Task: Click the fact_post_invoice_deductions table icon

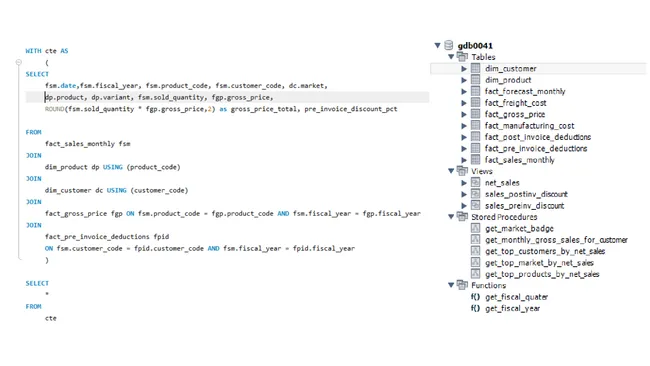Action: [475, 137]
